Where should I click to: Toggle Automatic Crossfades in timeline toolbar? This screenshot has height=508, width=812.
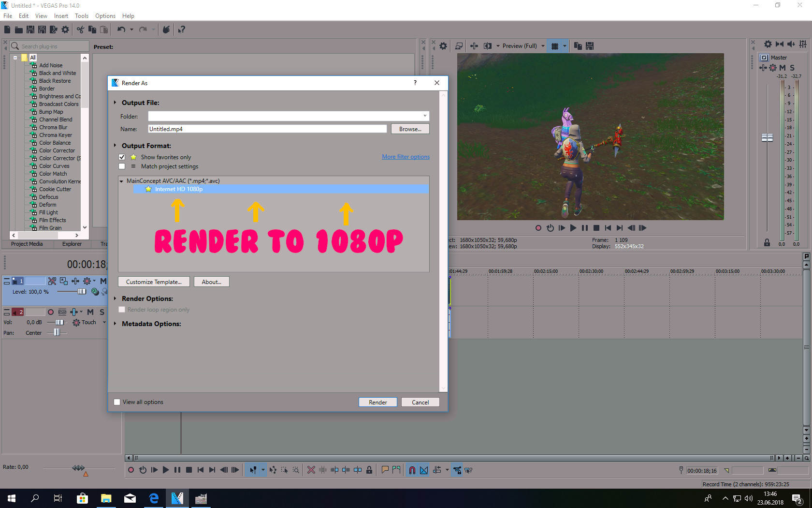click(424, 470)
